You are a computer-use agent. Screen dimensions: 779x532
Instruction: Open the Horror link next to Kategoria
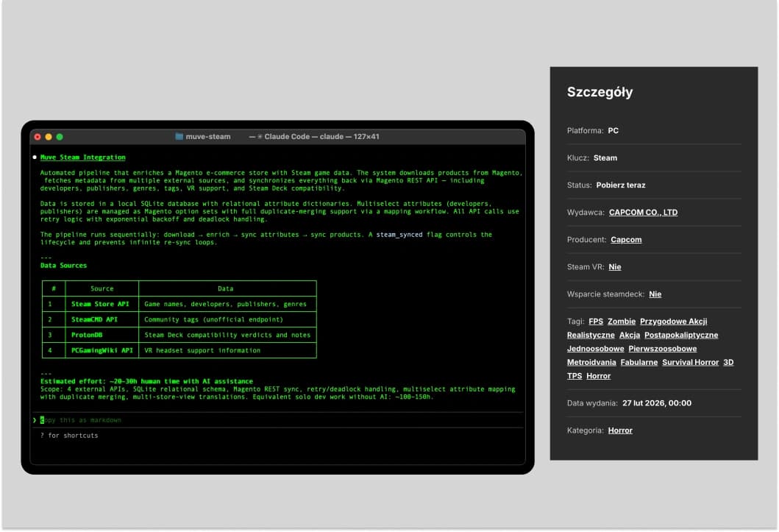[x=619, y=430]
